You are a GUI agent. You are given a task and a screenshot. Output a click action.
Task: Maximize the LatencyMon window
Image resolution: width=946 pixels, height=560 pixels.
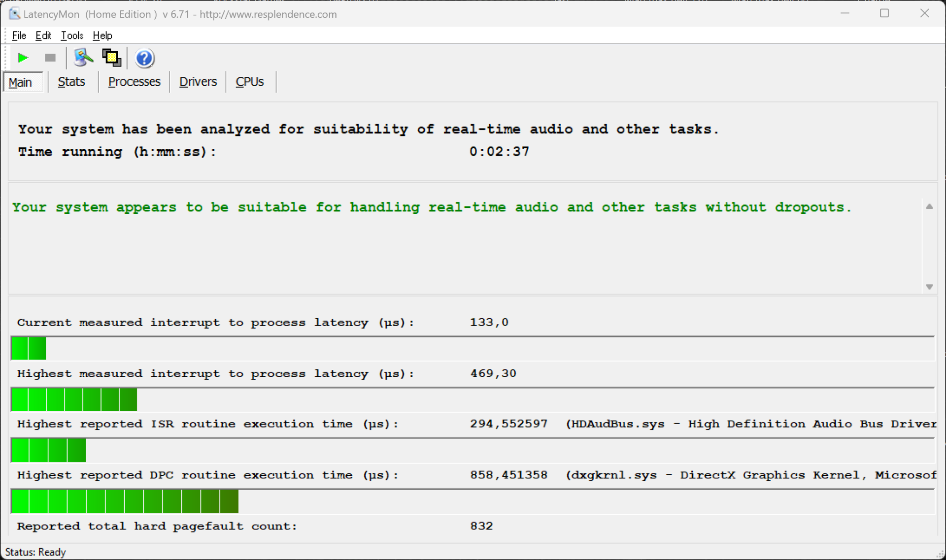[x=884, y=13]
